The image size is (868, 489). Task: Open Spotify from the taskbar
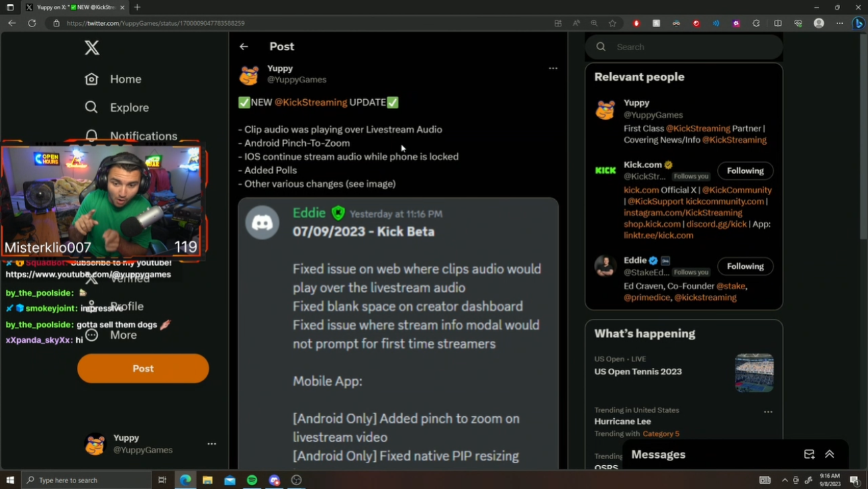(x=252, y=480)
